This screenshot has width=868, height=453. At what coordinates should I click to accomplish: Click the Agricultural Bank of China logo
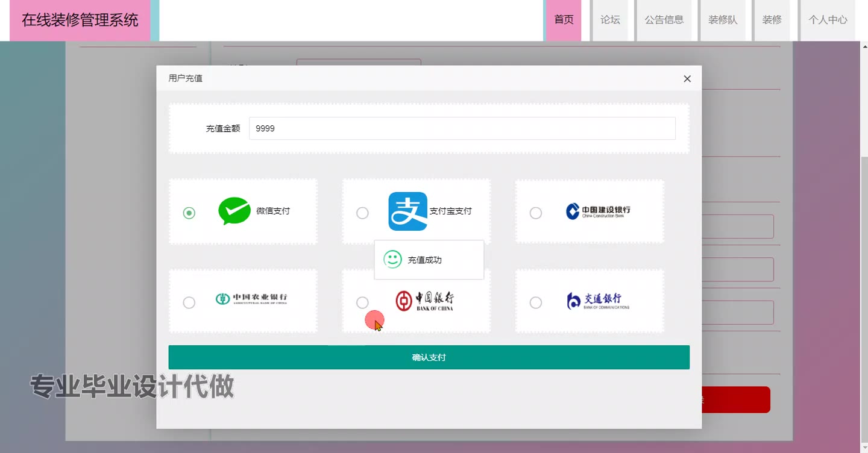(251, 299)
